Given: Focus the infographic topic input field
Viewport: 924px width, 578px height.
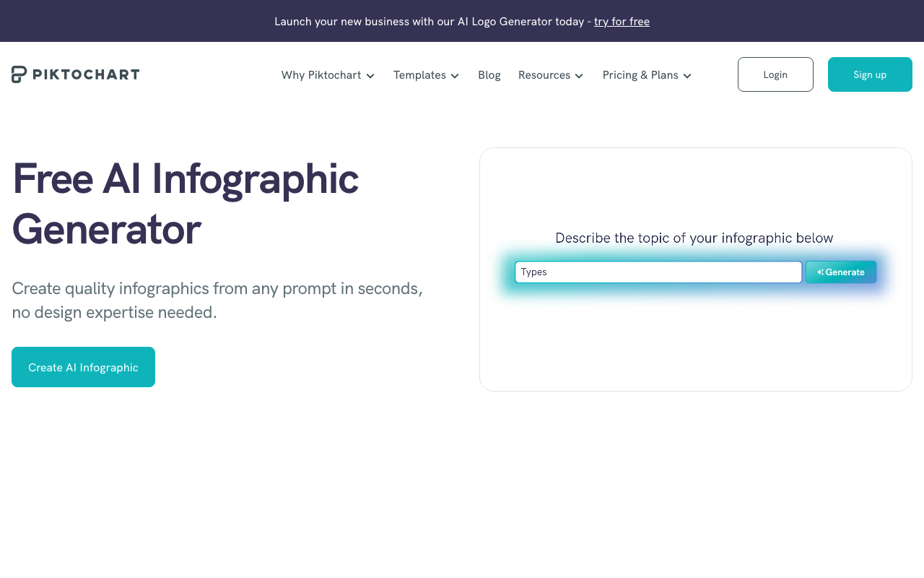Looking at the screenshot, I should [x=658, y=272].
